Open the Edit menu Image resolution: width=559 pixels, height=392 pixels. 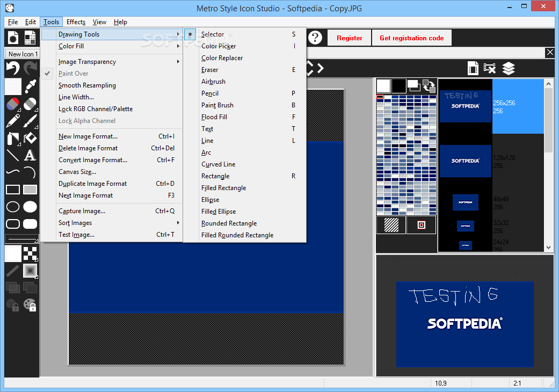[x=30, y=21]
